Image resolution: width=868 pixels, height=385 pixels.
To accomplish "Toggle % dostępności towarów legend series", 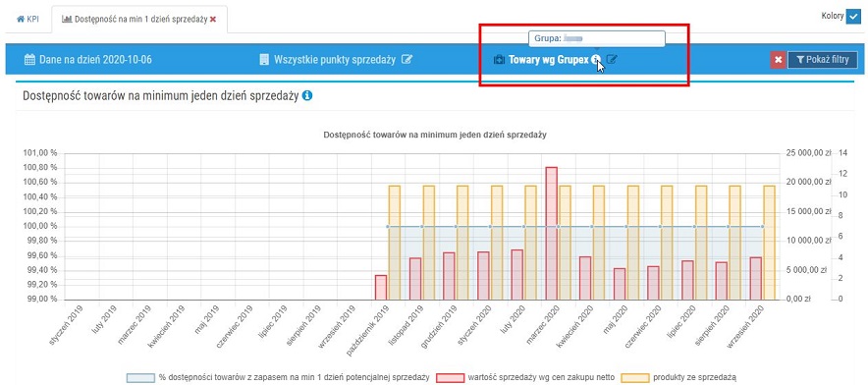I will pos(278,377).
